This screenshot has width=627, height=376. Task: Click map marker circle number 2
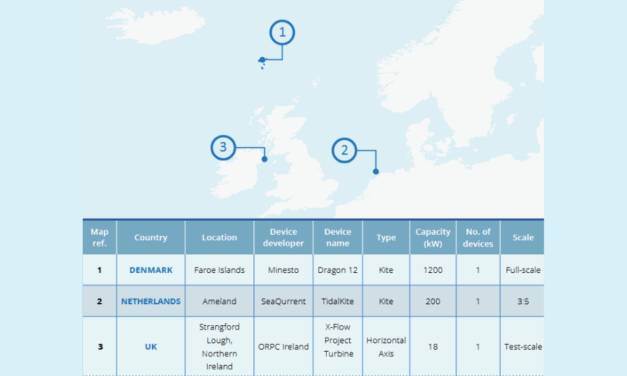point(344,150)
